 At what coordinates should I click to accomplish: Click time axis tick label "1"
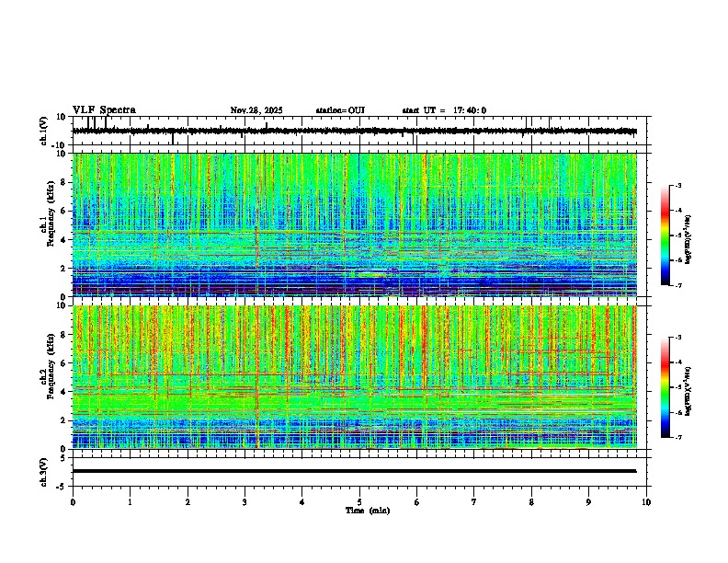click(130, 502)
